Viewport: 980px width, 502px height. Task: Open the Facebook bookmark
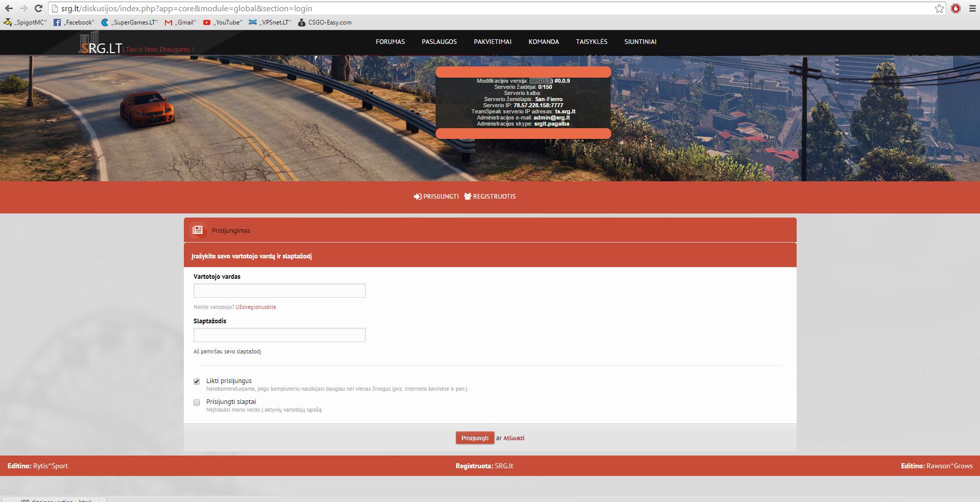tap(74, 22)
